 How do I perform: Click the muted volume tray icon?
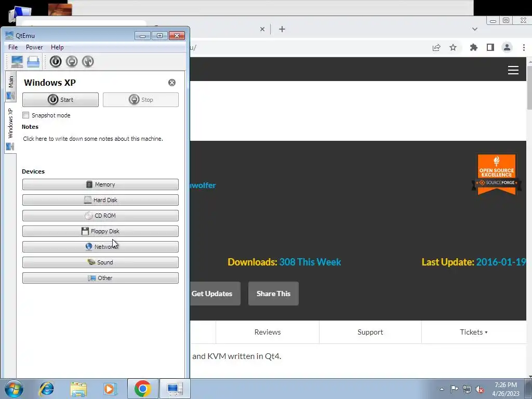pyautogui.click(x=480, y=389)
